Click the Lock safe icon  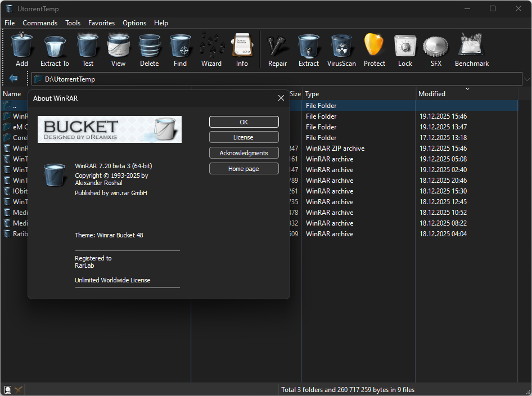tap(405, 46)
